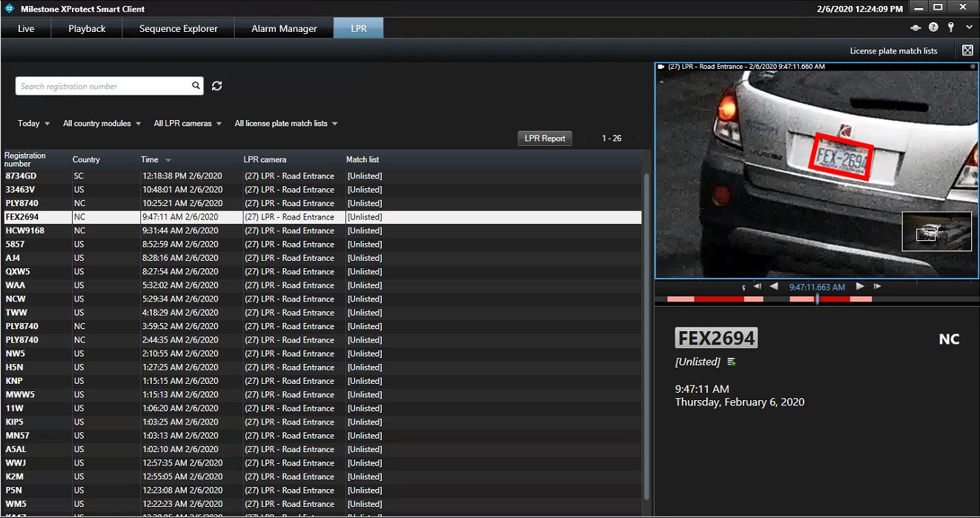Expand All license plate match lists filter
This screenshot has height=518, width=980.
pos(286,124)
